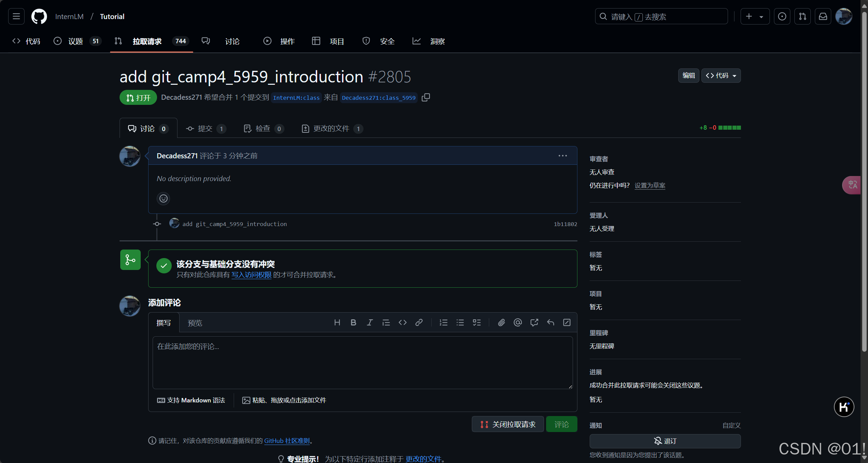Open the 提交 commits tab
The height and width of the screenshot is (463, 868).
click(x=205, y=129)
